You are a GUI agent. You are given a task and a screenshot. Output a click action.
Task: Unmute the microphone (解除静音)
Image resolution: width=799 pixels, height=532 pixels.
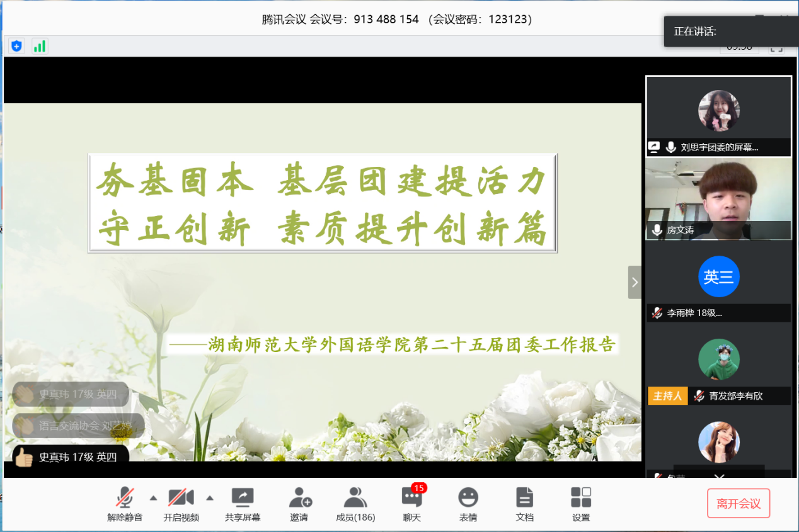[125, 504]
